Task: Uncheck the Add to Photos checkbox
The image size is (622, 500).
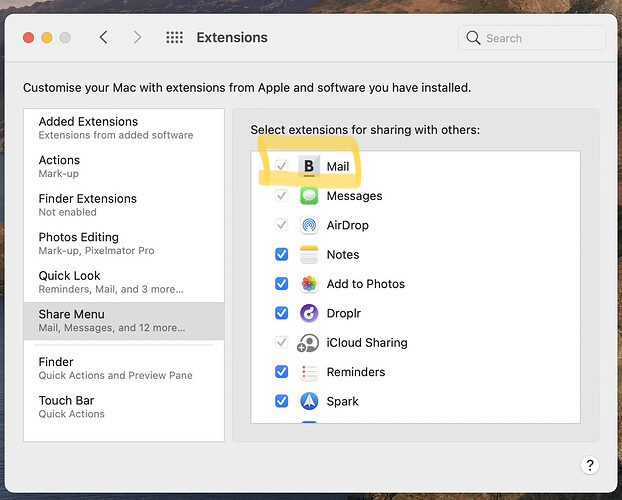Action: pos(282,283)
